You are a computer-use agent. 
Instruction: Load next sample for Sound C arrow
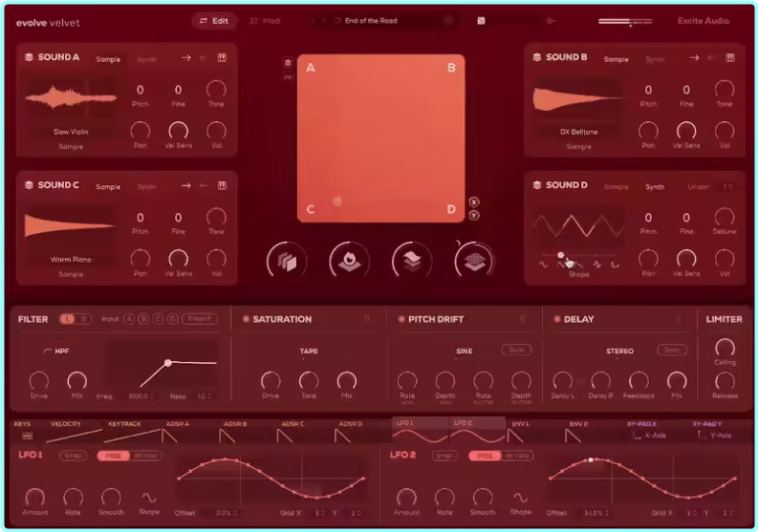[186, 185]
